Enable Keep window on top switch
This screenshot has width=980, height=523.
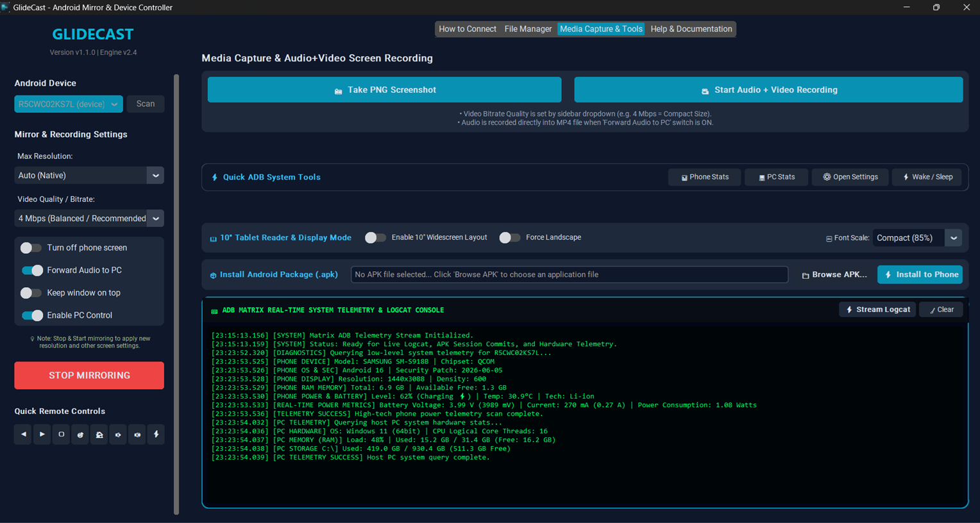click(31, 293)
